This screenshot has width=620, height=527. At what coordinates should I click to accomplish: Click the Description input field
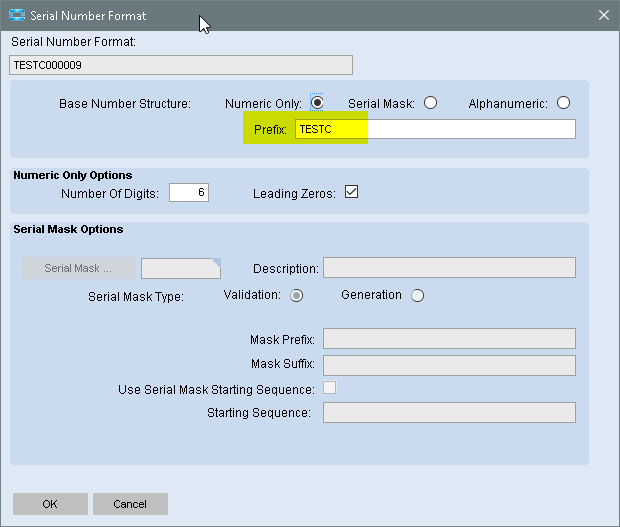449,268
